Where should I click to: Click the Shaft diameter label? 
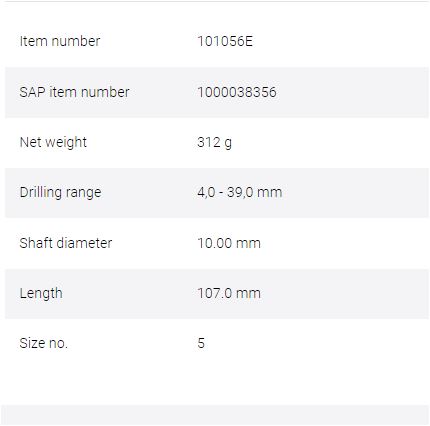[x=66, y=243]
